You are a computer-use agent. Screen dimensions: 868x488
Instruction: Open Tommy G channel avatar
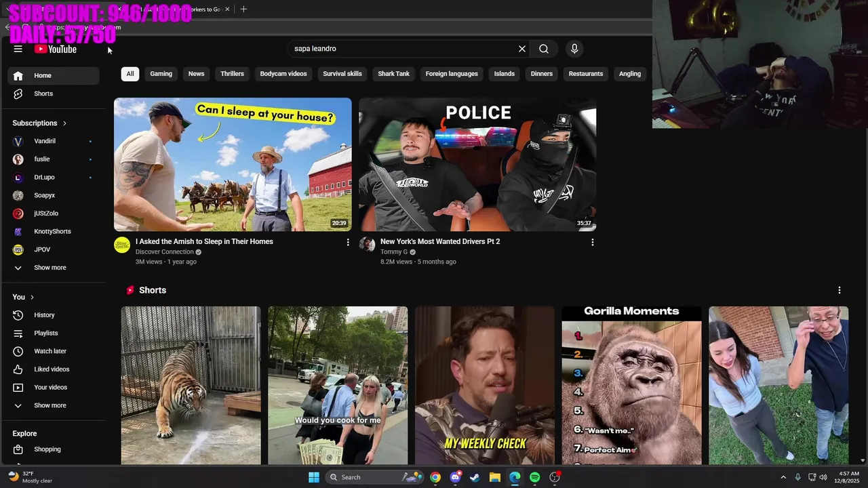pyautogui.click(x=367, y=245)
